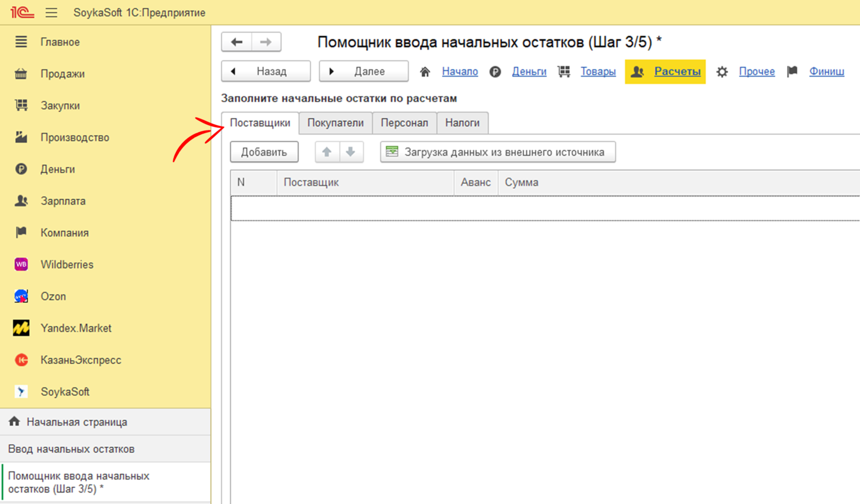Image resolution: width=860 pixels, height=504 pixels.
Task: Click the Сумма column header
Action: (x=679, y=183)
